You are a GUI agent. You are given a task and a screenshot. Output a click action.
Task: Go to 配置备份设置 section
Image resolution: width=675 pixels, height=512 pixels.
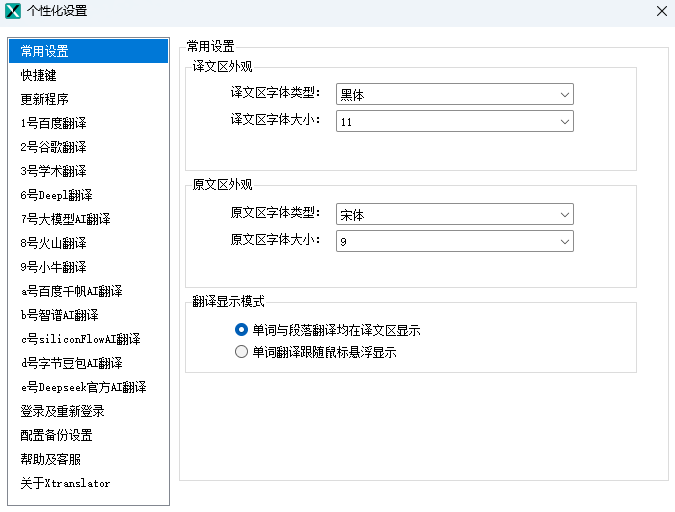[56, 435]
